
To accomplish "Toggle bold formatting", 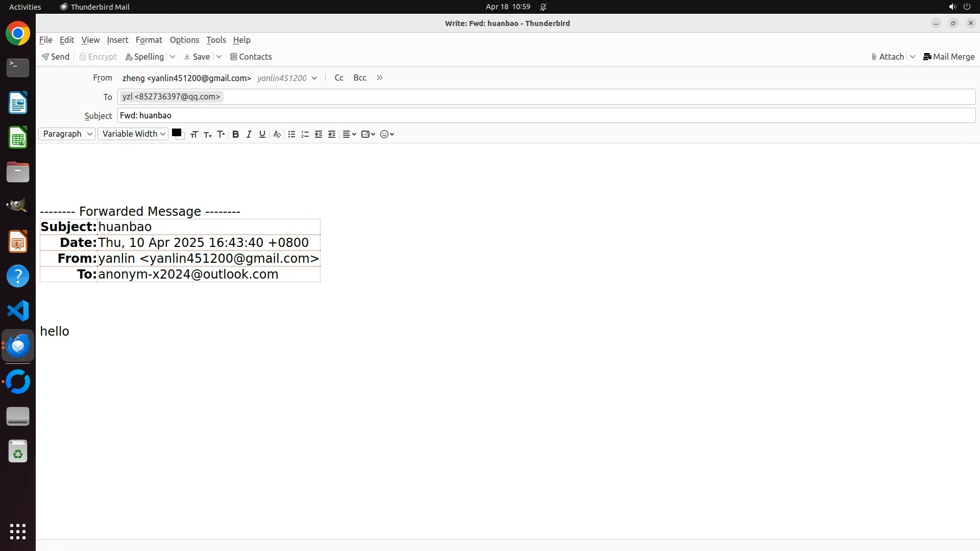I will [x=235, y=134].
